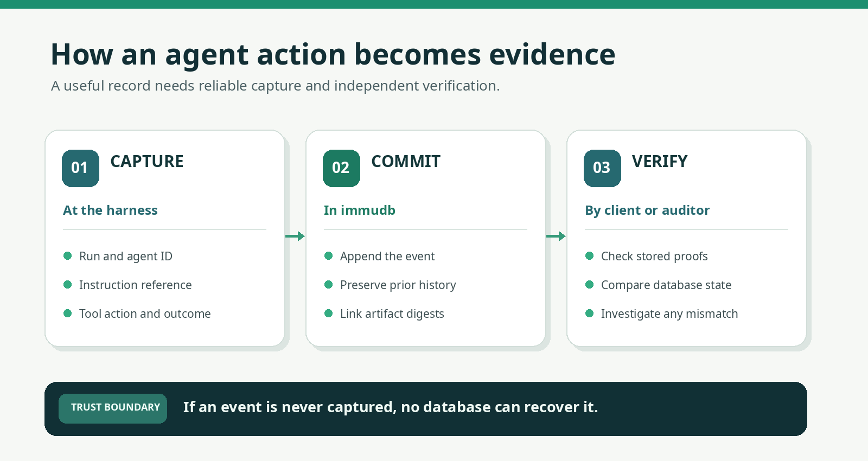Select the CAPTURE card heading
868x461 pixels.
point(147,162)
